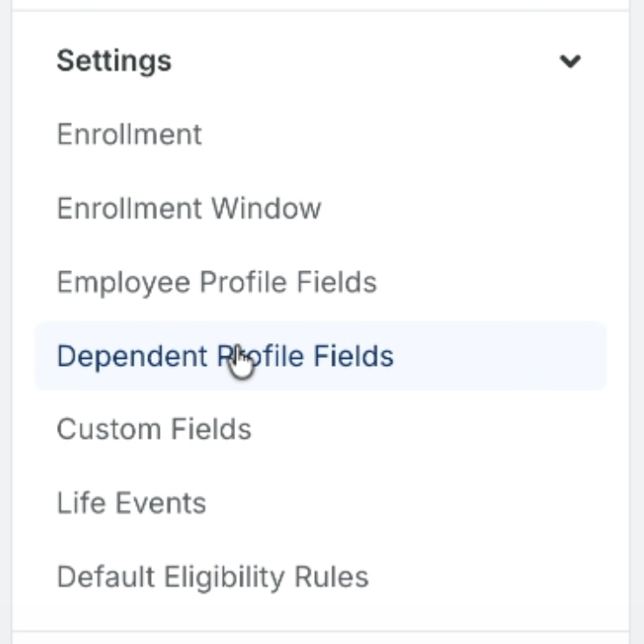Select Default Eligibility Rules

click(x=212, y=577)
